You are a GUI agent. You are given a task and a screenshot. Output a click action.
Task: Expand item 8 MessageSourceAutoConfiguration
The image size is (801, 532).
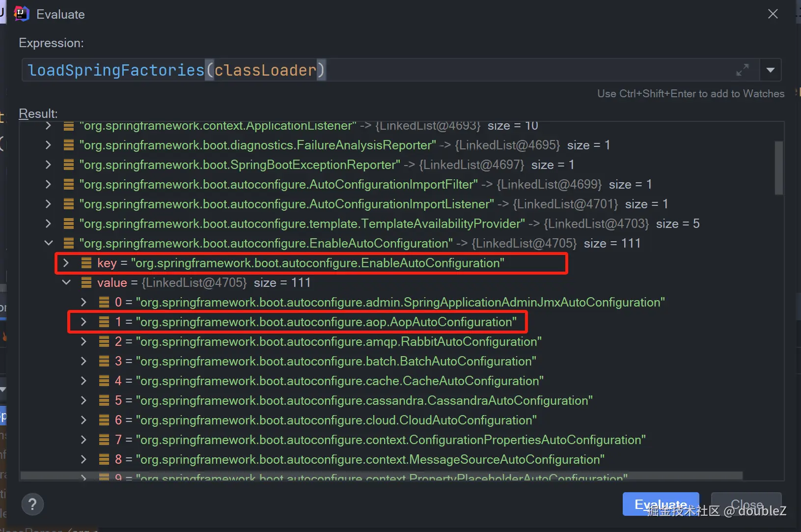coord(83,459)
